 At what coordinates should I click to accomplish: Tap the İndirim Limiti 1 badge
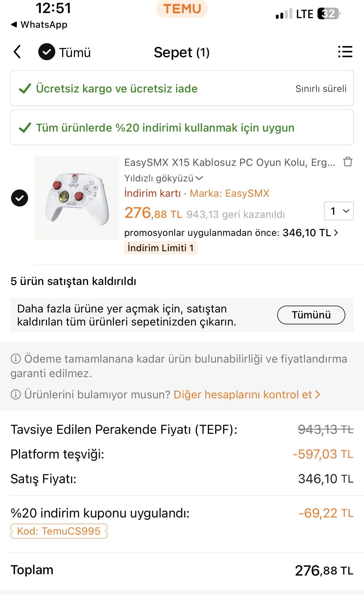click(160, 248)
